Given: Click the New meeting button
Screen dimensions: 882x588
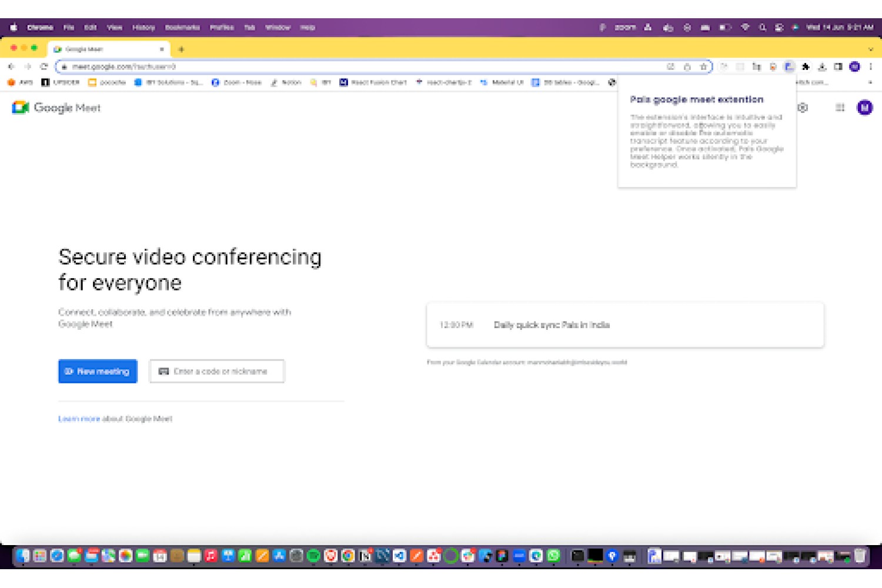Looking at the screenshot, I should point(98,371).
